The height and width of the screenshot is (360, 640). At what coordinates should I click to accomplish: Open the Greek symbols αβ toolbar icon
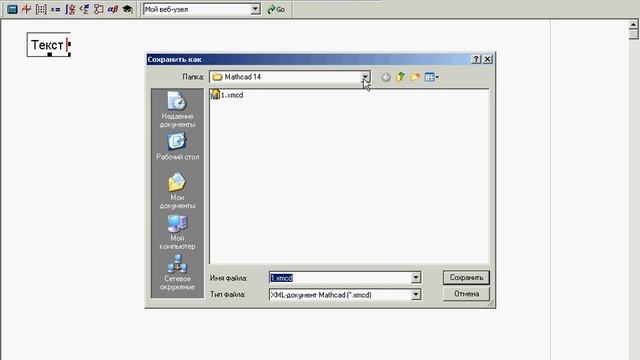pyautogui.click(x=113, y=9)
